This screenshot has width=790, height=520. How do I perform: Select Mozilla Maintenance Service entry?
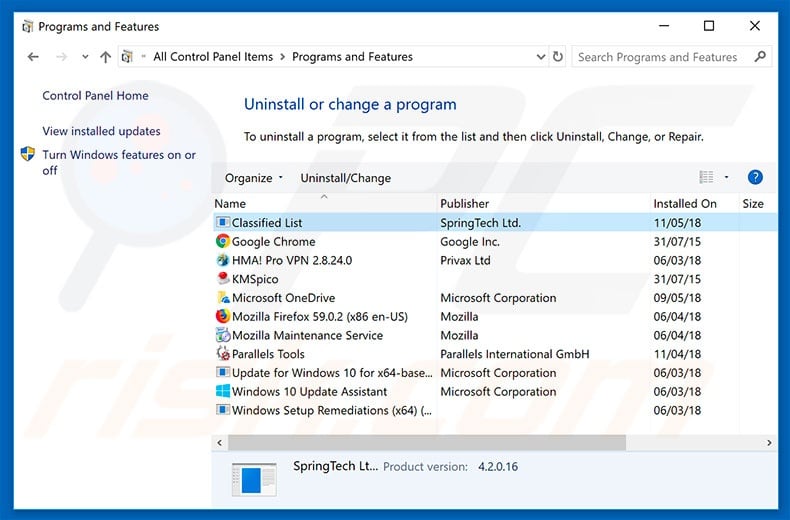307,335
